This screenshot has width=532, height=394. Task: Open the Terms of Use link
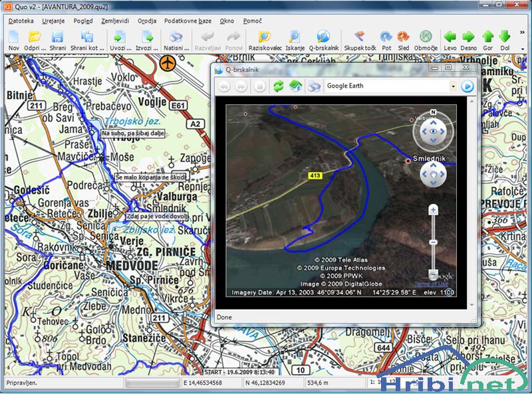click(x=431, y=284)
